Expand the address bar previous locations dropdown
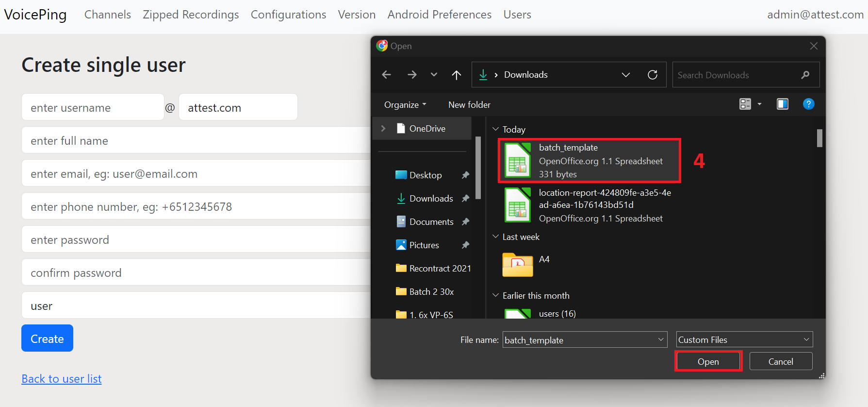 click(x=625, y=75)
